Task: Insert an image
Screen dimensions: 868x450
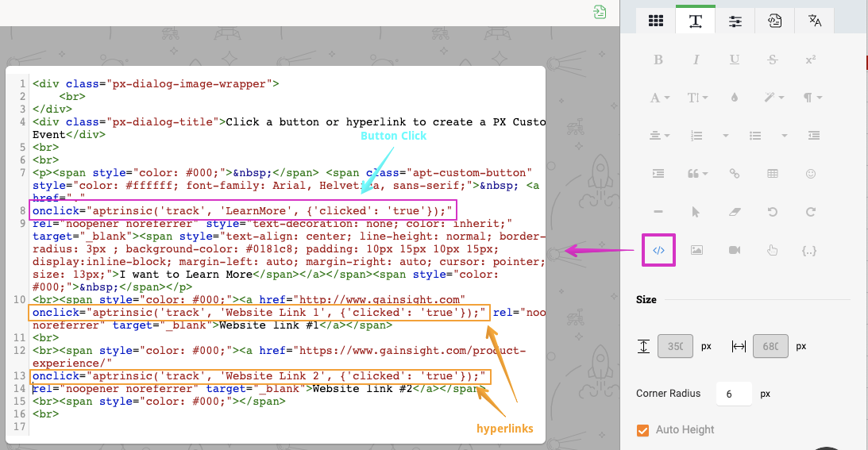Action: (696, 250)
